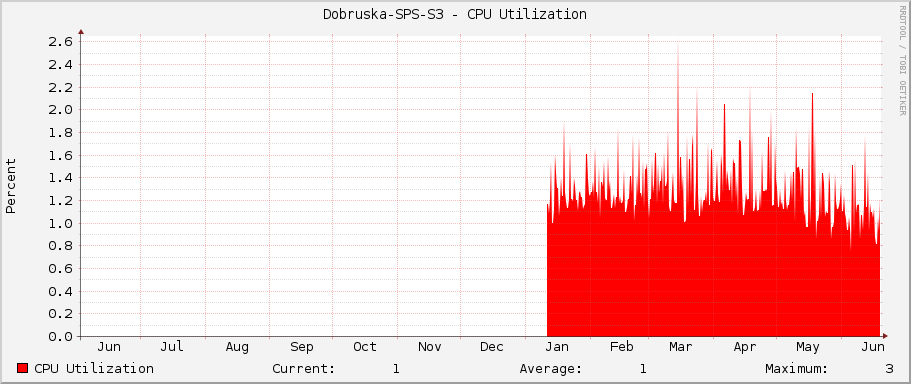The image size is (911, 384).
Task: Click the May month label on x-axis
Action: click(x=808, y=347)
